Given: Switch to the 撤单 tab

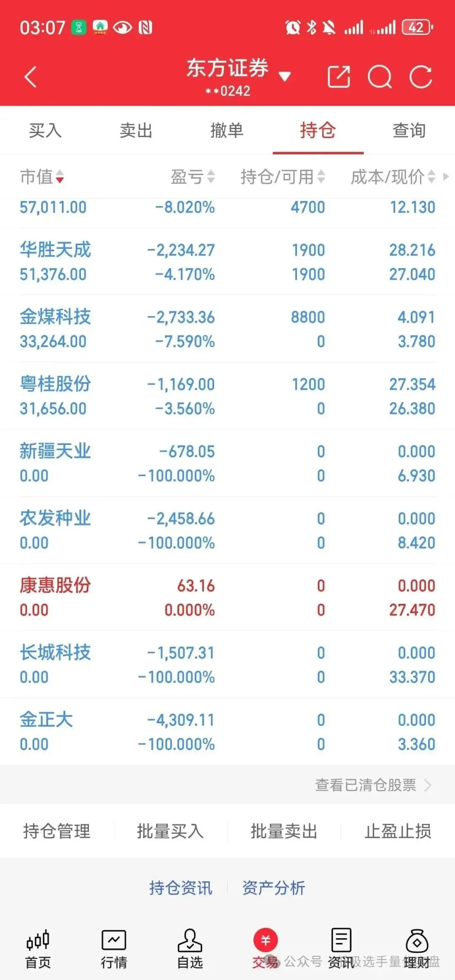Looking at the screenshot, I should (227, 130).
